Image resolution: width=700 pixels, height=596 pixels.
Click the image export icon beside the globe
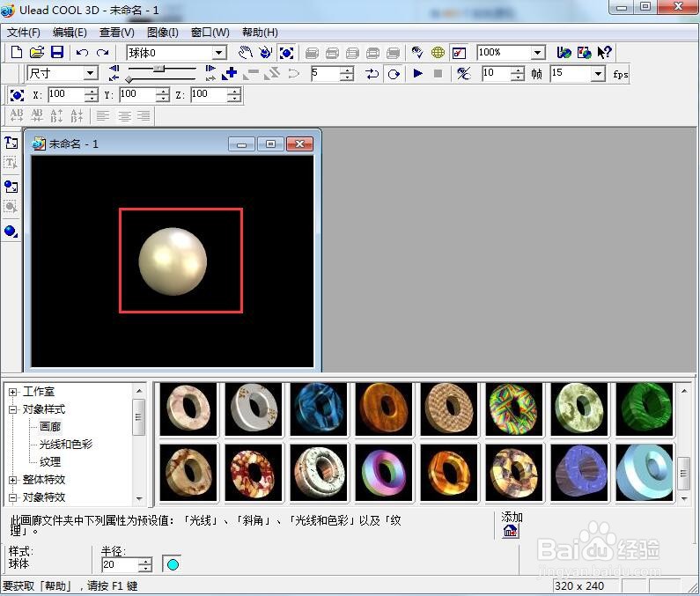pyautogui.click(x=584, y=53)
